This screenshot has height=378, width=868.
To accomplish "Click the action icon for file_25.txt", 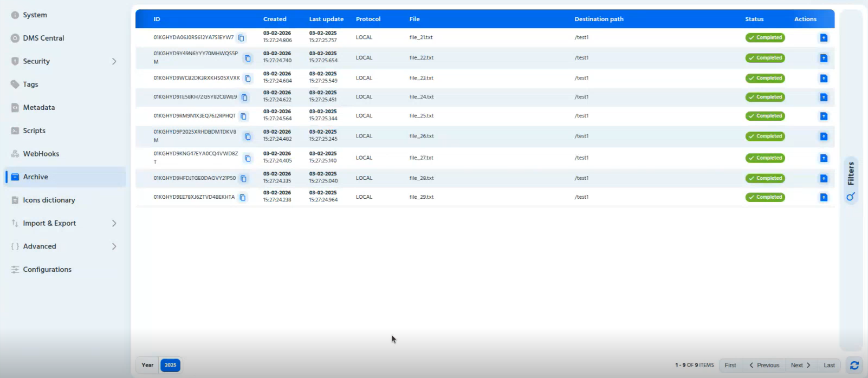I will (824, 116).
